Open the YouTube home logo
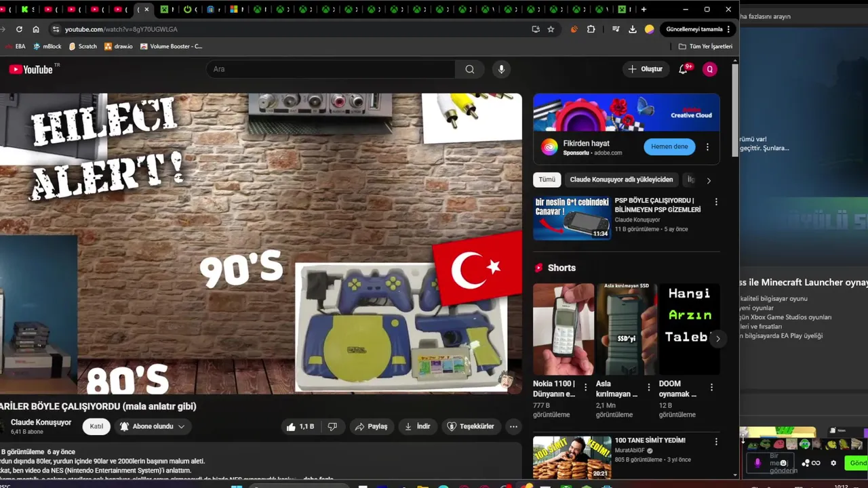 [x=31, y=69]
